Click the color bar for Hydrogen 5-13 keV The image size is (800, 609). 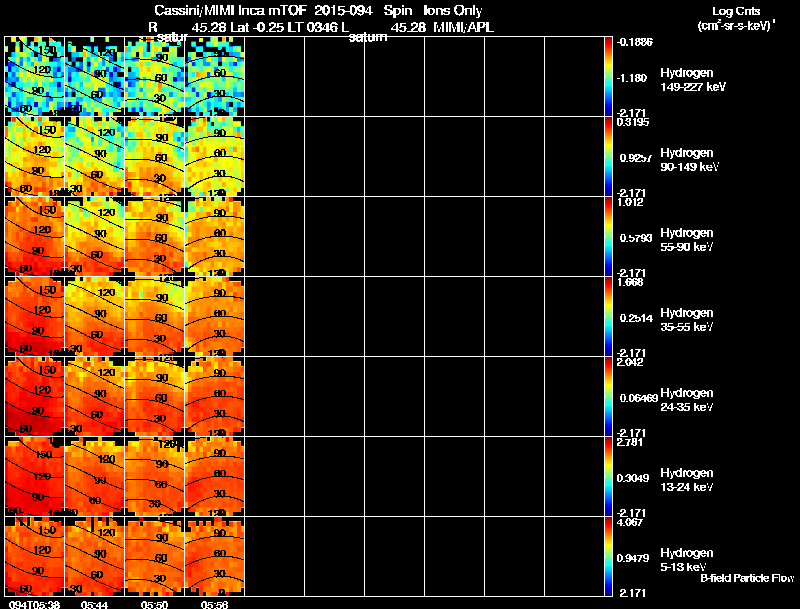click(608, 557)
